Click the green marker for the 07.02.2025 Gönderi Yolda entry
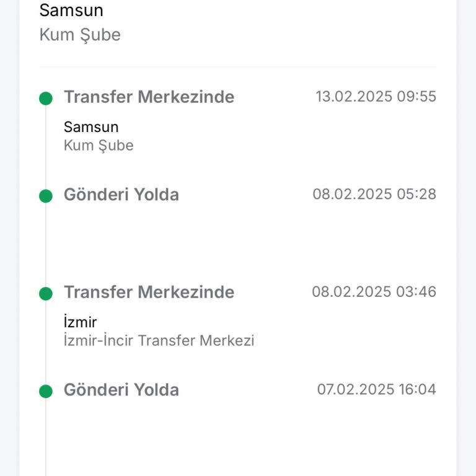The width and height of the screenshot is (476, 476). pos(46,391)
